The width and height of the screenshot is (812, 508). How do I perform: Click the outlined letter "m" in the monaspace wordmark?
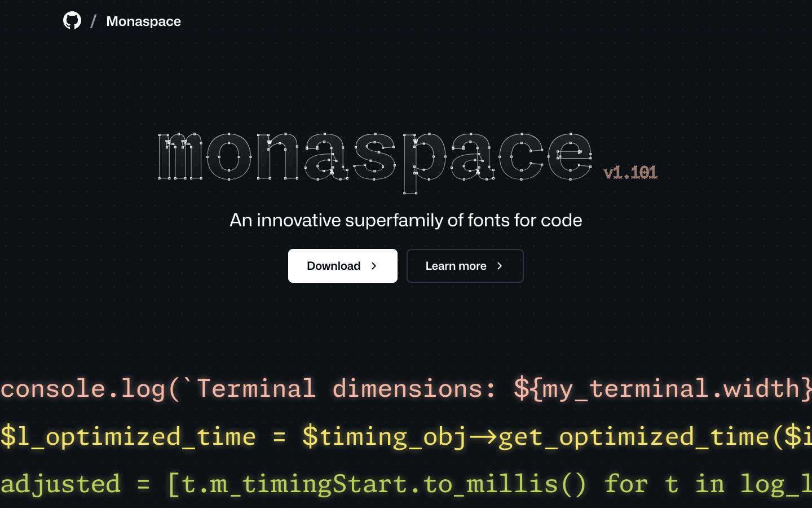coord(180,157)
